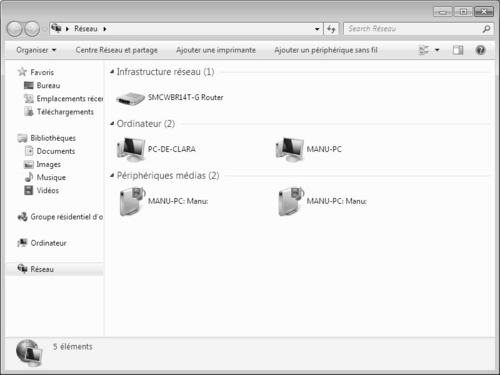The height and width of the screenshot is (375, 500).
Task: Open the Documents library
Action: tap(56, 151)
